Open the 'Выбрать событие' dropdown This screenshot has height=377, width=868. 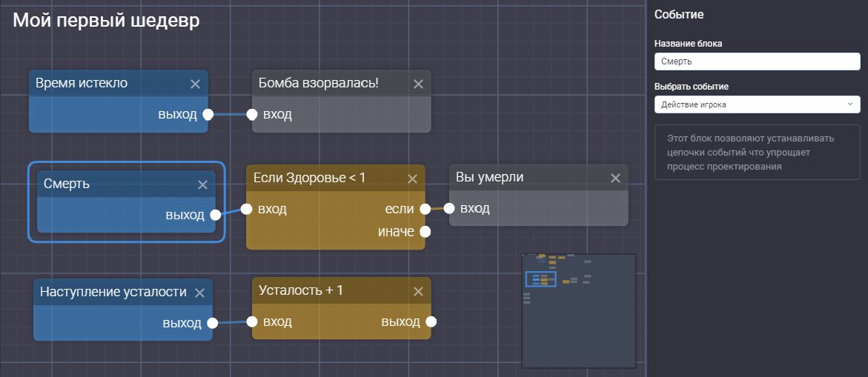coord(757,104)
